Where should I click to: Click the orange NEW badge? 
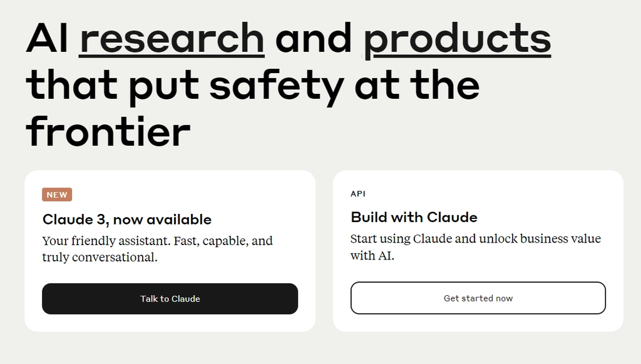[x=57, y=195]
